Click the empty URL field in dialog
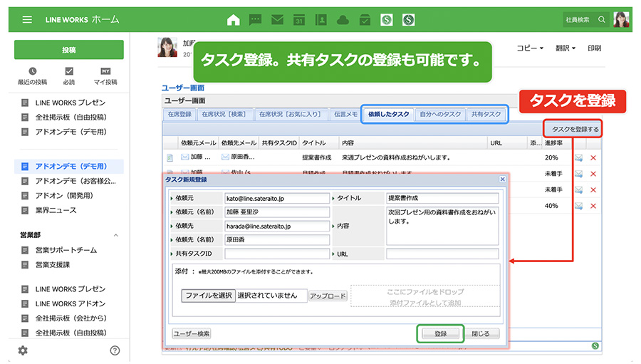 (x=442, y=254)
